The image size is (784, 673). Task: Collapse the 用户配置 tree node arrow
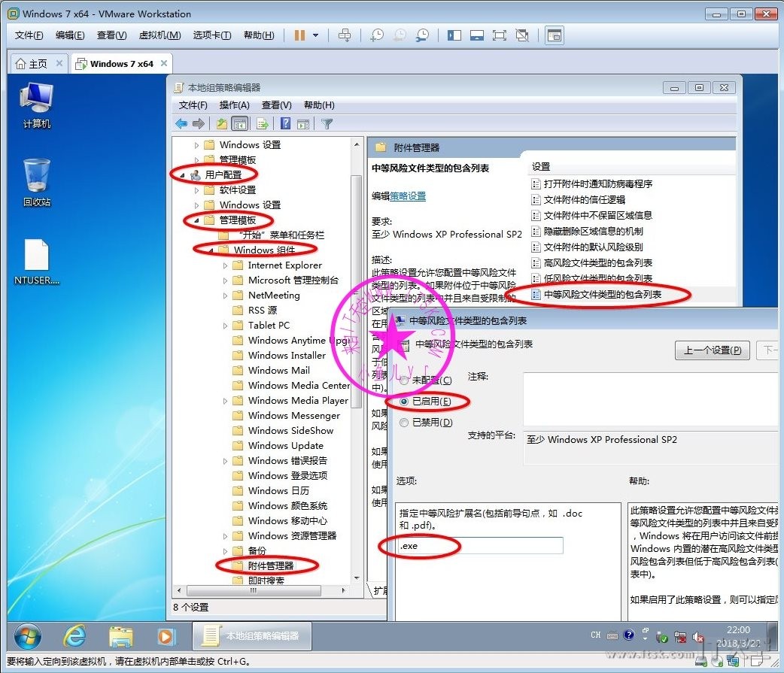186,175
